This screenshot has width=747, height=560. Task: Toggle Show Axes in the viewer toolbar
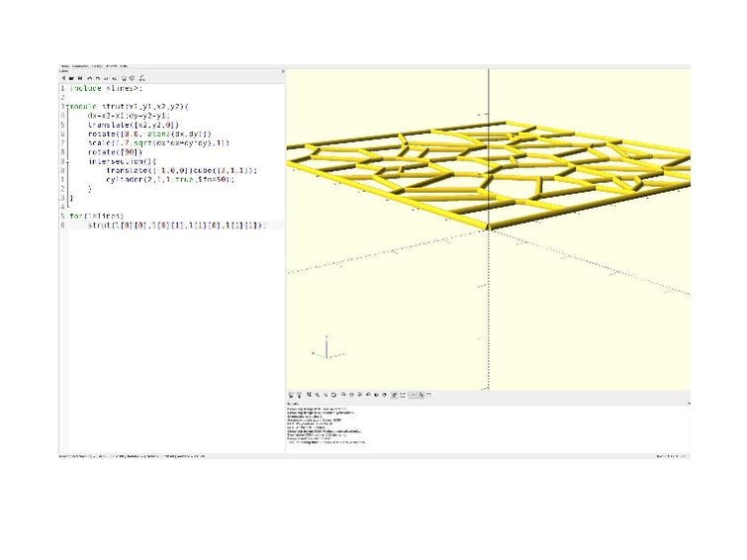pos(413,395)
